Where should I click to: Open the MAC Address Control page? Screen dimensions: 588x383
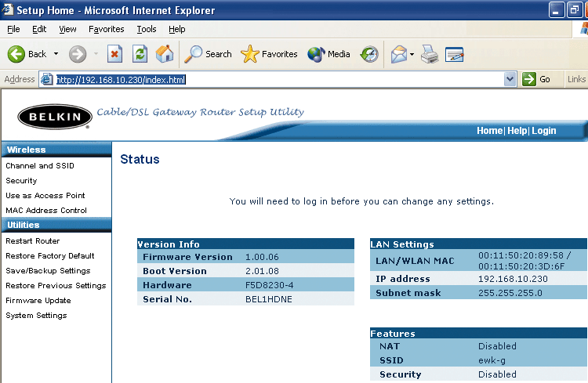tap(46, 211)
